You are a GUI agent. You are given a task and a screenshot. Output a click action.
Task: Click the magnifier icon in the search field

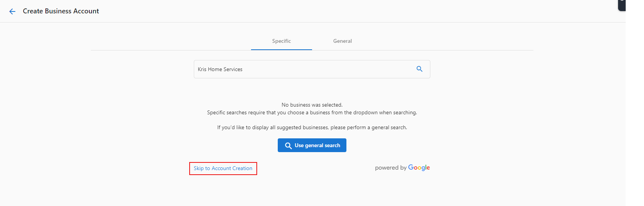(419, 69)
